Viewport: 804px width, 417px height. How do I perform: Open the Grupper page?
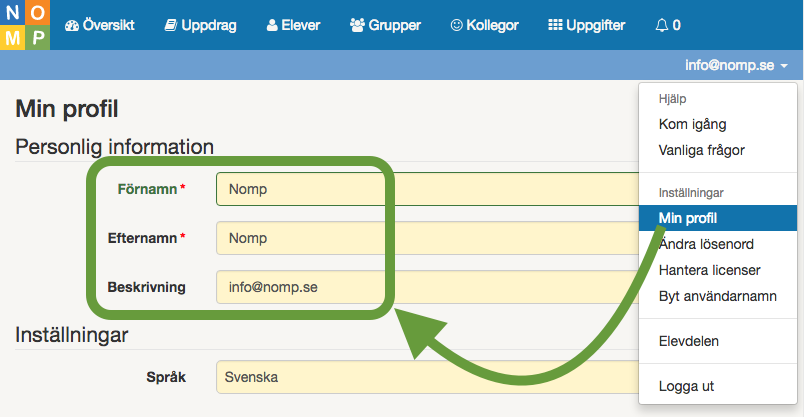point(385,25)
